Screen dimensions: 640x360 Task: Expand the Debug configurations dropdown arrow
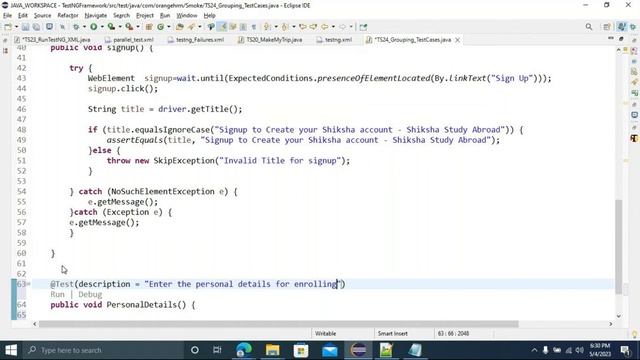[84, 27]
